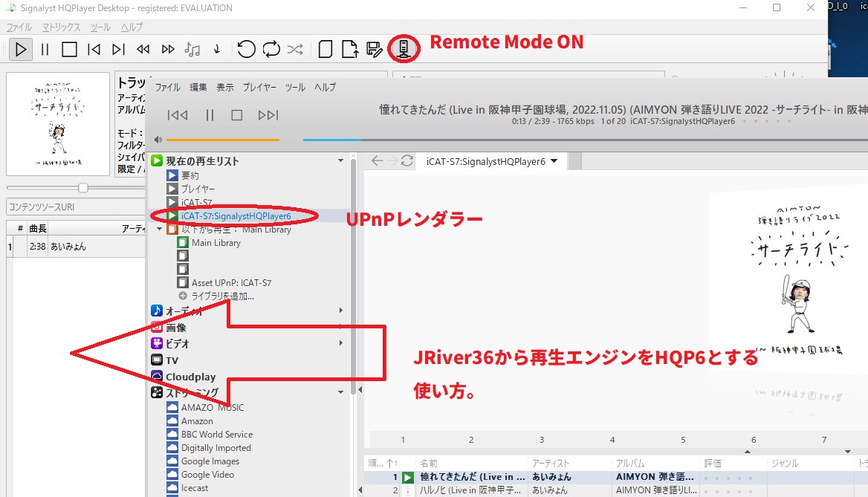
Task: Go to previous track in HQPlayer
Action: point(94,49)
